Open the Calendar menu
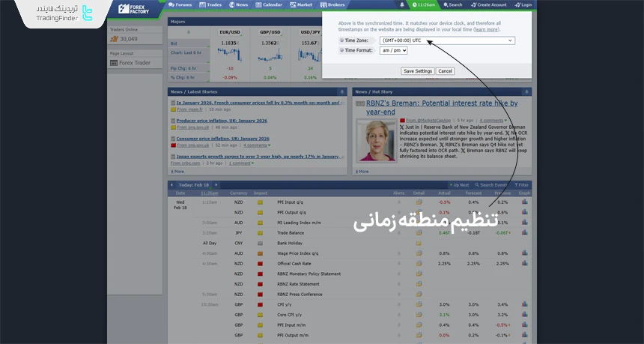The image size is (644, 344). [x=269, y=5]
